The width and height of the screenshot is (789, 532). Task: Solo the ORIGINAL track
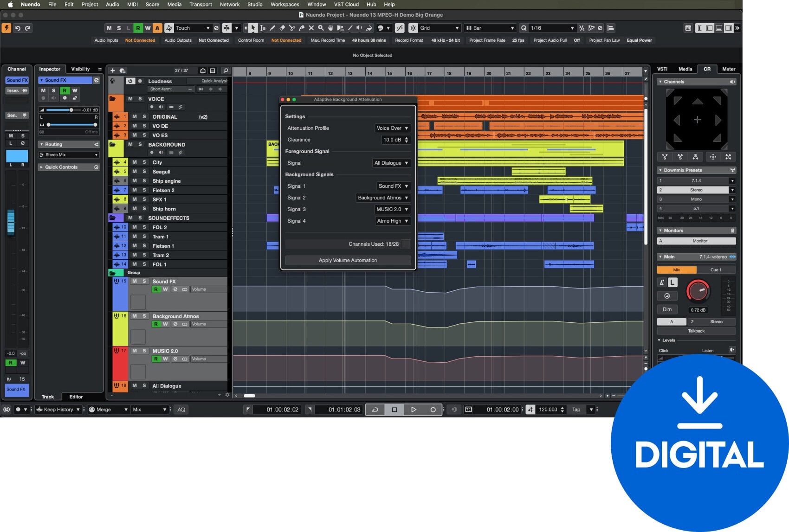point(144,117)
